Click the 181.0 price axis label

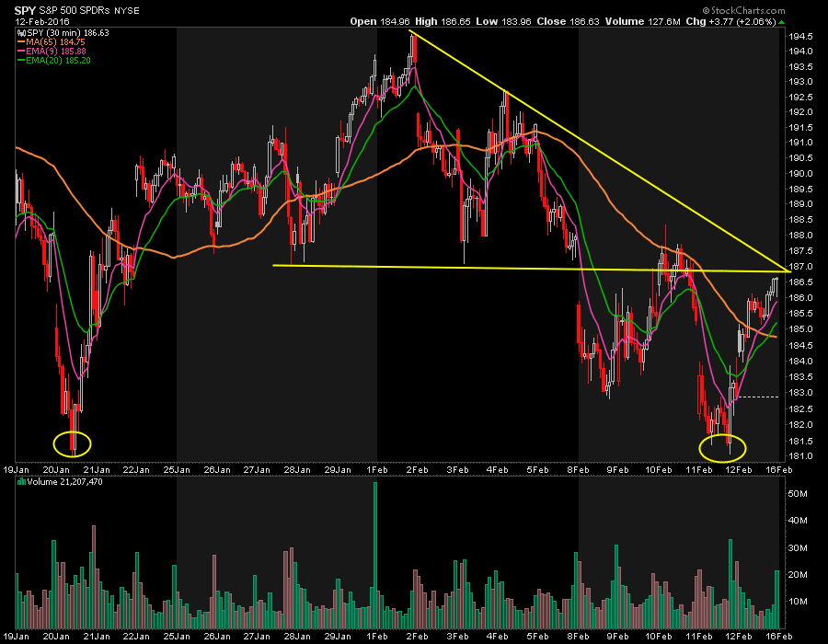click(x=800, y=456)
